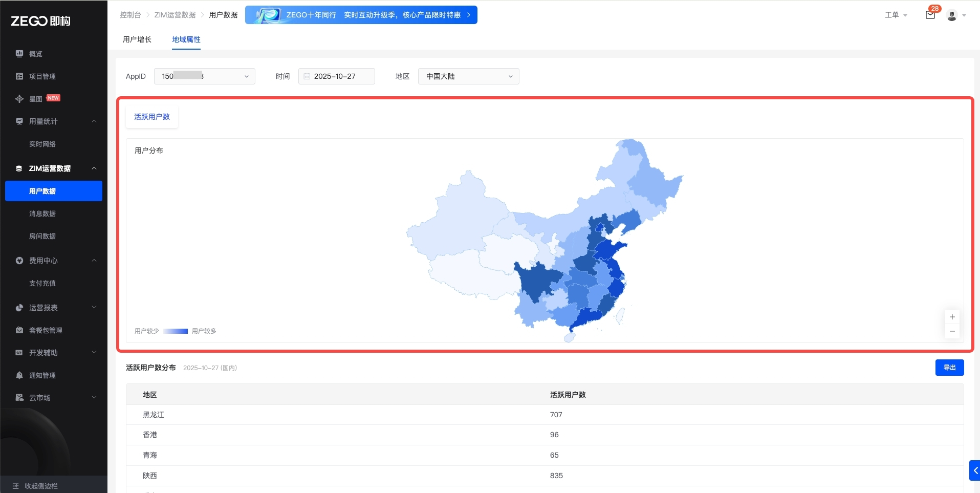Click the user avatar icon
980x493 pixels.
[952, 15]
